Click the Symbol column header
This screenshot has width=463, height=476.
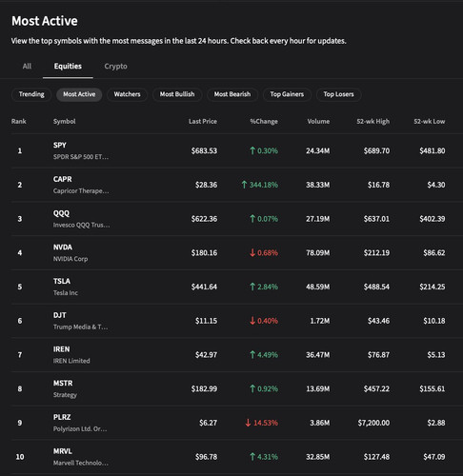coord(65,122)
